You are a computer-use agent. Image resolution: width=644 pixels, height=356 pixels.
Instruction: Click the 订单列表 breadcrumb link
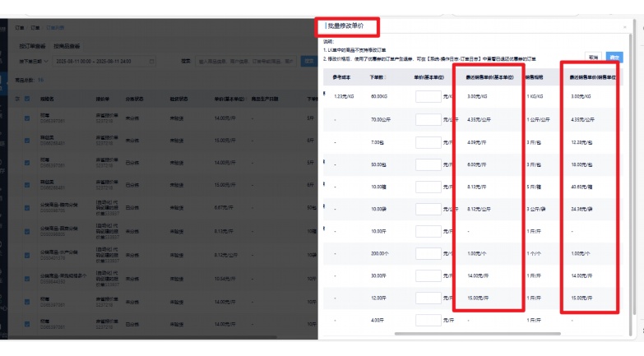(x=55, y=27)
